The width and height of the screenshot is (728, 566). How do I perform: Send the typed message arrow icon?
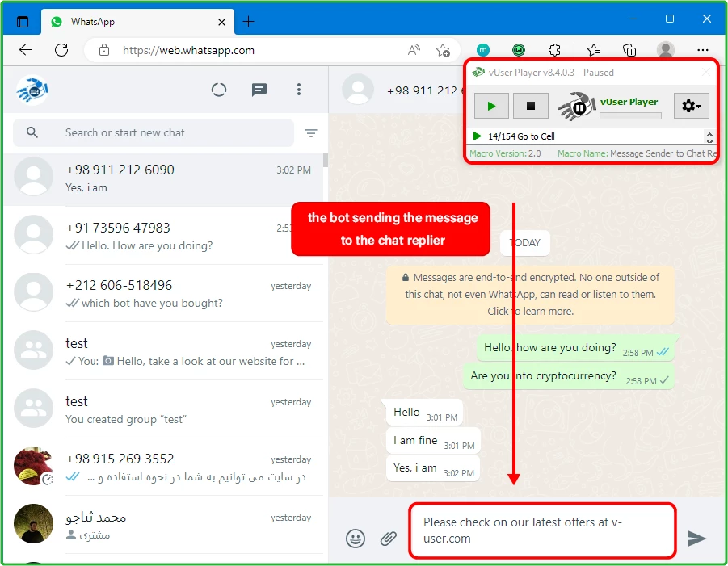point(696,539)
